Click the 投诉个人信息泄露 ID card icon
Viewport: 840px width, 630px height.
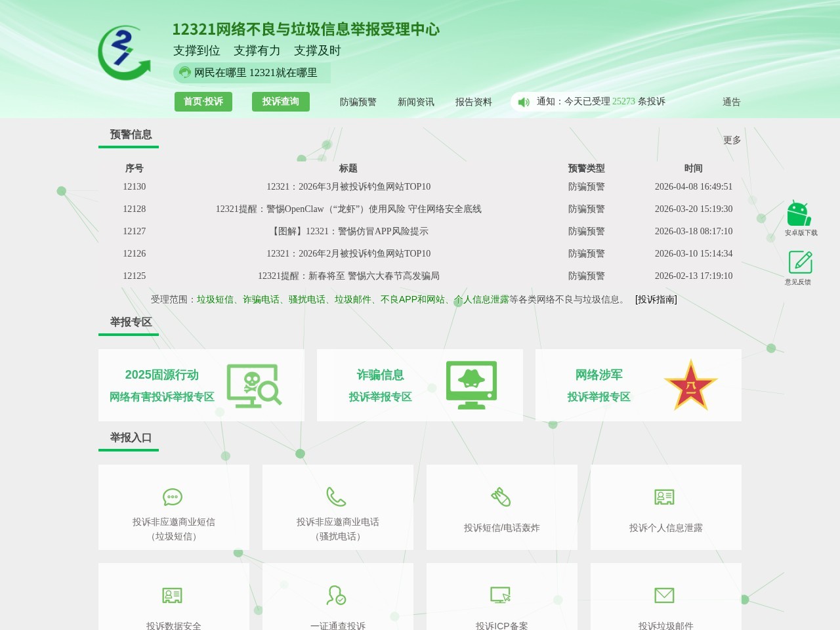665,497
